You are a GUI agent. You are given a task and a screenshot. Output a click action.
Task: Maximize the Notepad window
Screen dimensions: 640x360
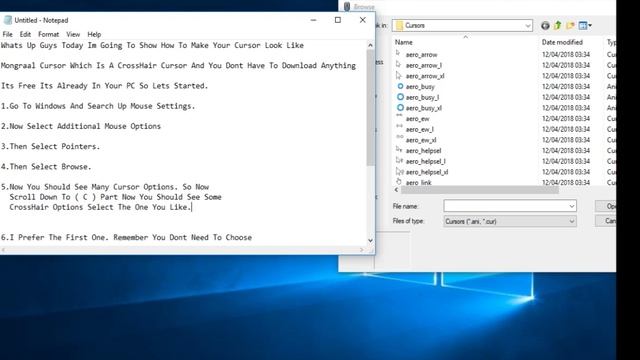coord(338,20)
